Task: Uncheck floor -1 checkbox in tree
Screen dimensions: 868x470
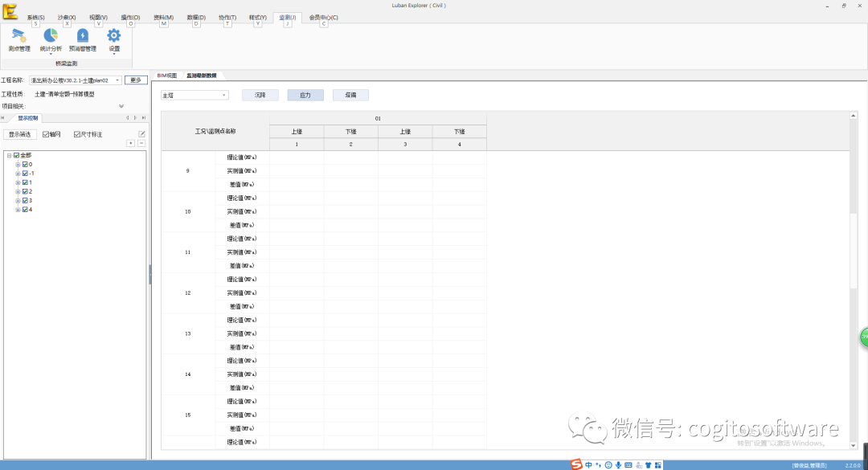Action: click(x=25, y=174)
